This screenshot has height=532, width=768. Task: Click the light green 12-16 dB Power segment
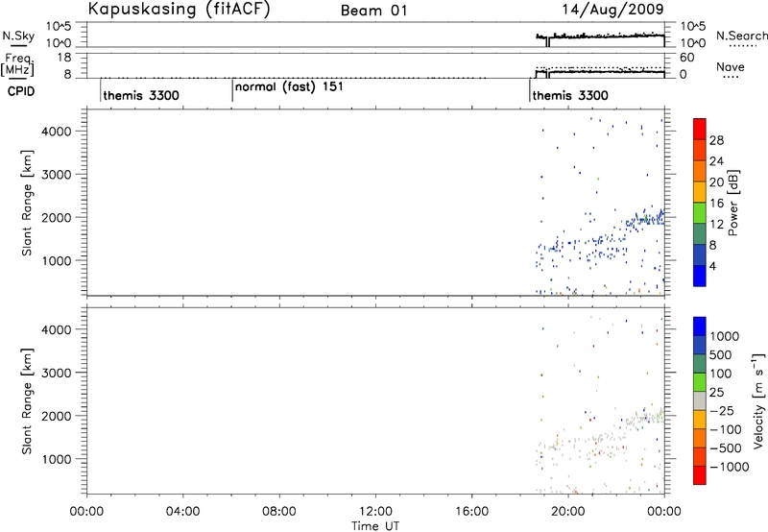(x=700, y=212)
